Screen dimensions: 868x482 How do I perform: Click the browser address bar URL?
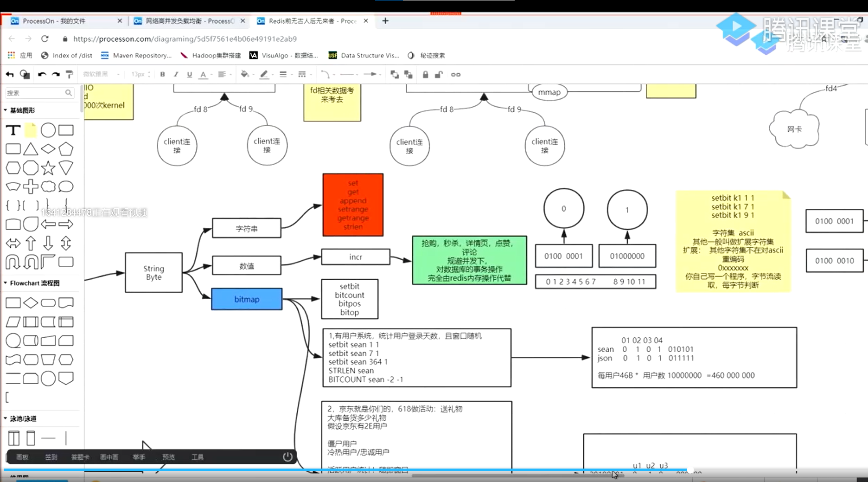pyautogui.click(x=185, y=39)
